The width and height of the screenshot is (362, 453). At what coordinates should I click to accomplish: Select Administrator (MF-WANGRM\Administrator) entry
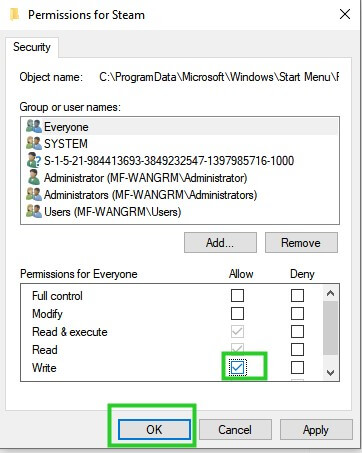(x=180, y=178)
